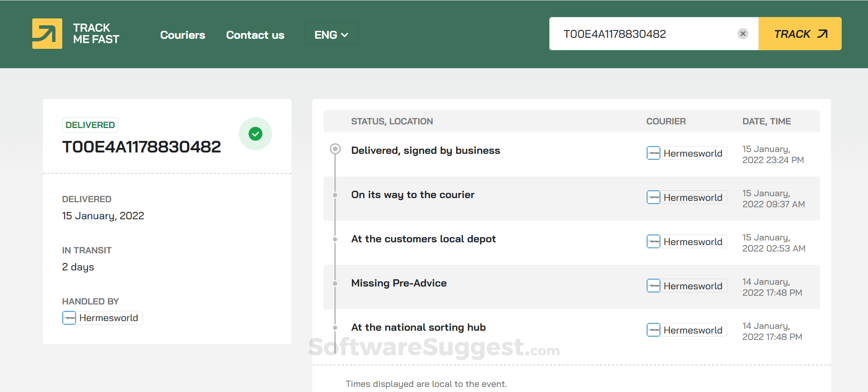Click the top timeline marker for Delivered

[335, 149]
